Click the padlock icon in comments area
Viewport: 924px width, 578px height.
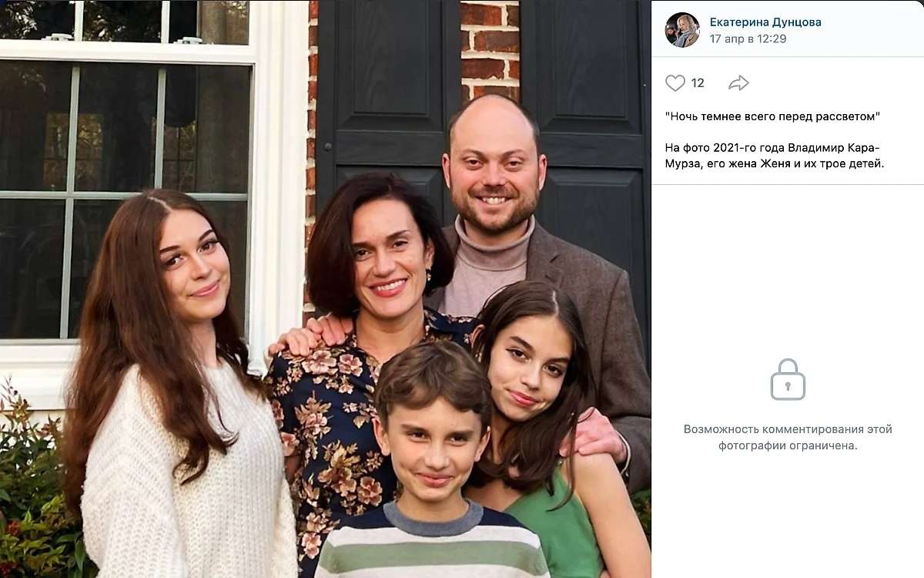point(788,379)
